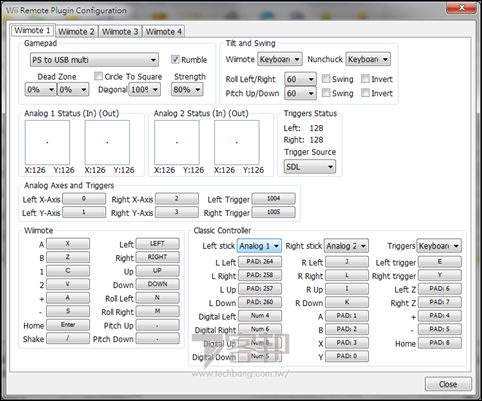Open the first Dead Zone dropdown
482x401 pixels.
click(x=40, y=90)
